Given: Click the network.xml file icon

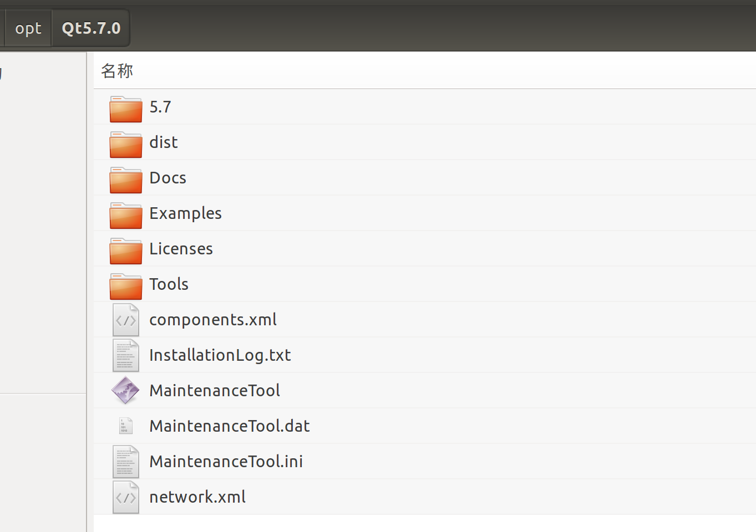Looking at the screenshot, I should (x=126, y=497).
